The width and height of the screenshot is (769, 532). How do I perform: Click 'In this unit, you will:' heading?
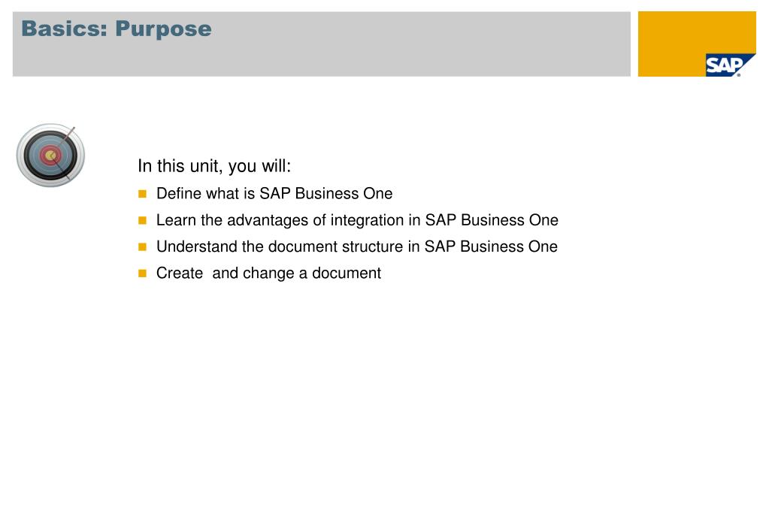click(214, 166)
